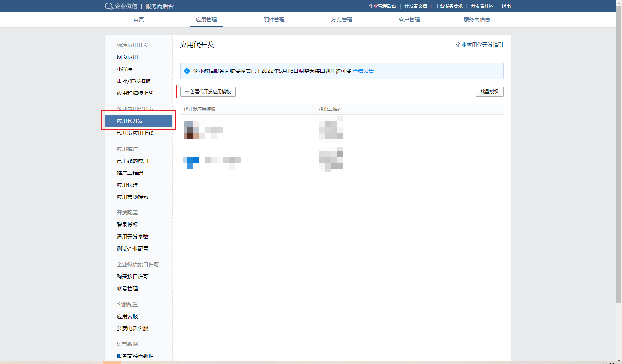Screen dimensions: 622x364
Task: Switch to the 硬件管理 tab
Action: click(x=274, y=20)
